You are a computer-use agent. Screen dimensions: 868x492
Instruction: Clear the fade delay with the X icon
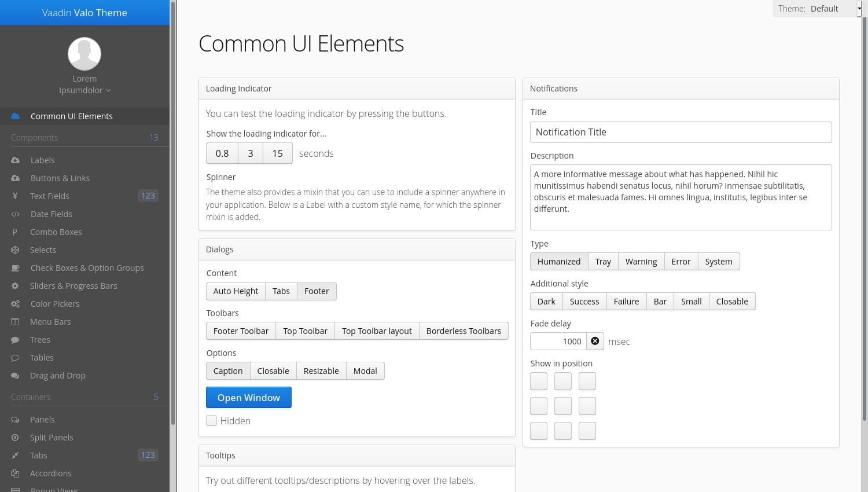[595, 342]
